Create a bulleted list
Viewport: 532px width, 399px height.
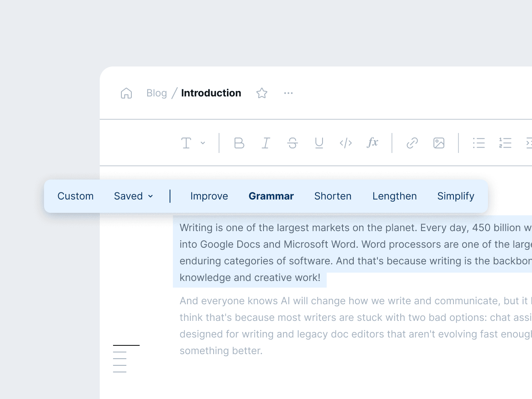pyautogui.click(x=479, y=143)
